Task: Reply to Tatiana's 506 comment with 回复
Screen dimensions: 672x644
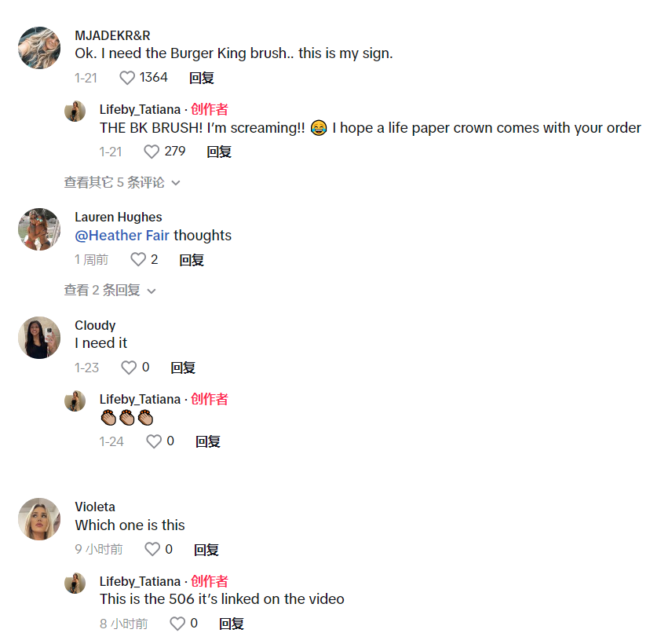Action: tap(232, 624)
